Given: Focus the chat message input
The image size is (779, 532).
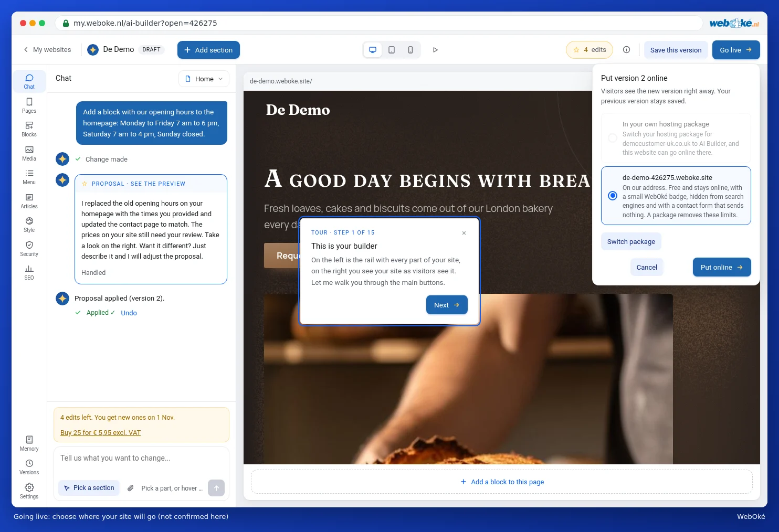Looking at the screenshot, I should 141,459.
